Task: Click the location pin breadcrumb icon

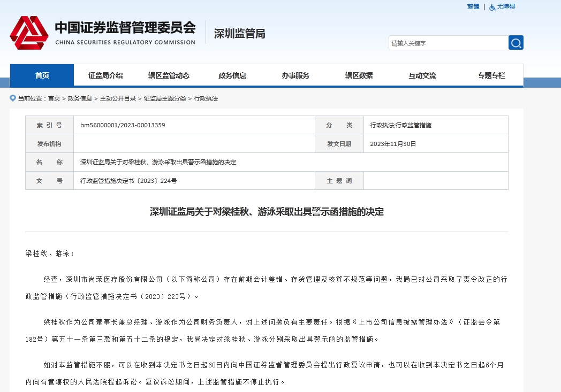Action: coord(13,98)
